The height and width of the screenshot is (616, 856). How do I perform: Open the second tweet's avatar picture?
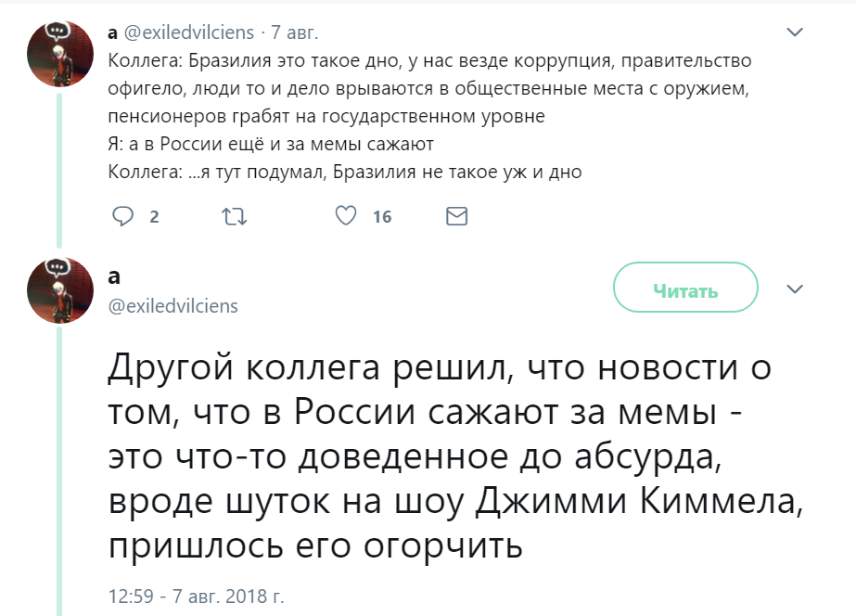(60, 290)
